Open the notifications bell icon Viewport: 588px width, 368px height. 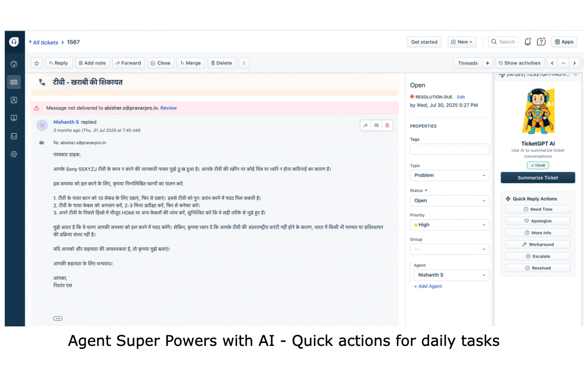(x=527, y=42)
